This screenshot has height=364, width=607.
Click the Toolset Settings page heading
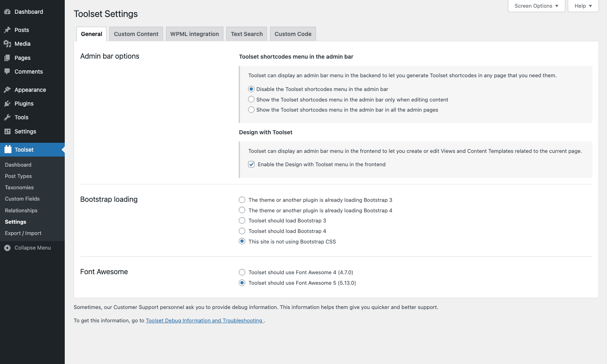tap(106, 14)
